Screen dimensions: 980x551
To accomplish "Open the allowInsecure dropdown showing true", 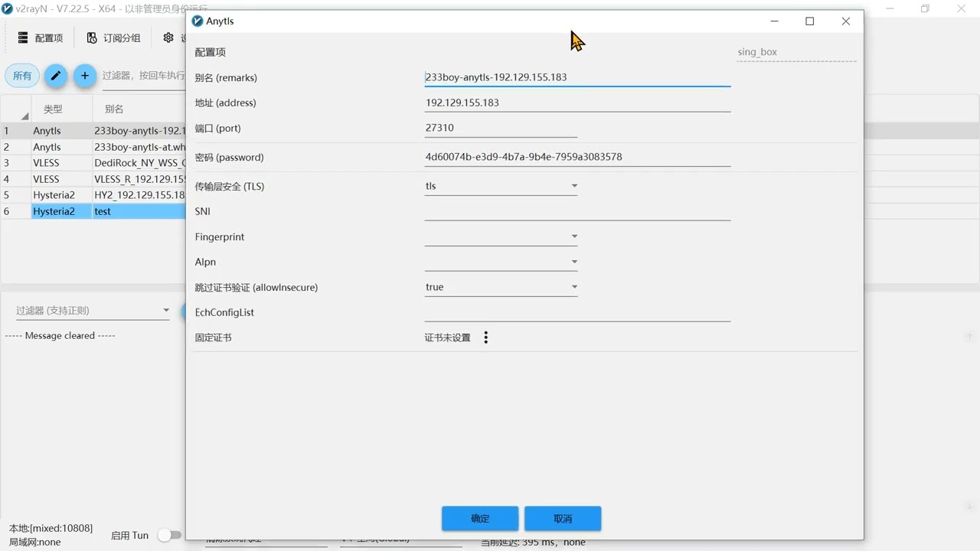I will click(x=501, y=287).
